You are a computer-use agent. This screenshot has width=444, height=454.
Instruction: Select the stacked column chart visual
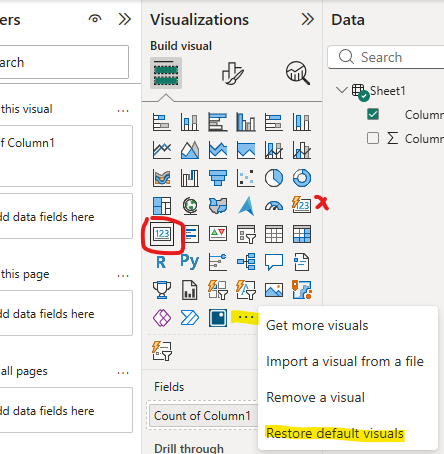pos(190,122)
